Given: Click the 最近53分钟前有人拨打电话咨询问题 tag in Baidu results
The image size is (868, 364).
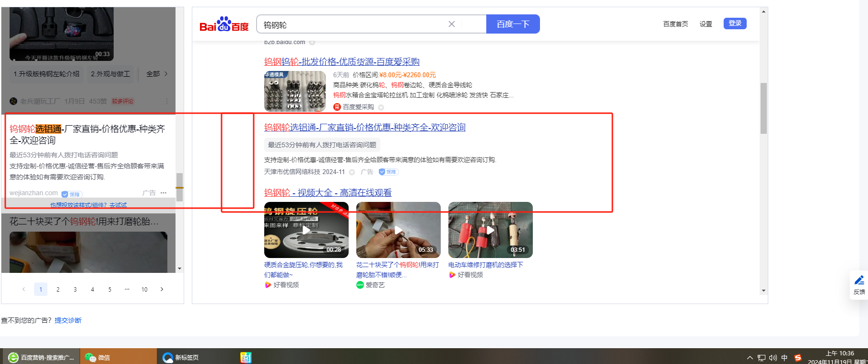Looking at the screenshot, I should click(x=322, y=145).
